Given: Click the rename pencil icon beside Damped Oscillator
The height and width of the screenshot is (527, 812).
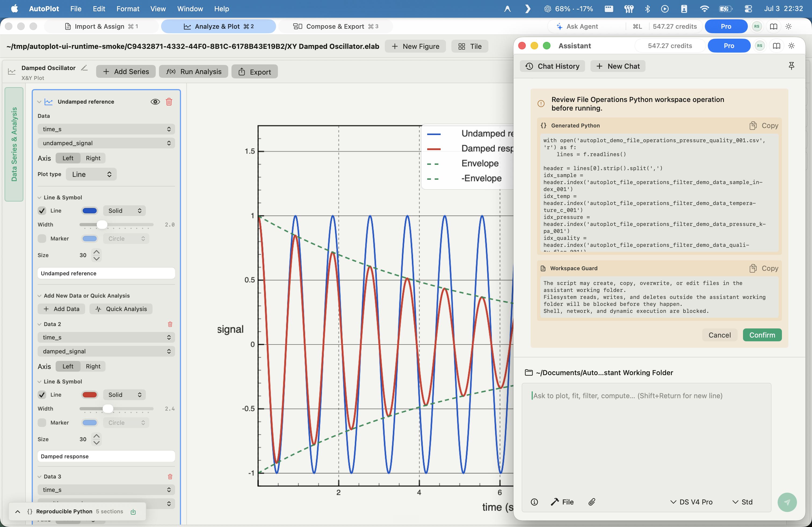Looking at the screenshot, I should tap(84, 68).
